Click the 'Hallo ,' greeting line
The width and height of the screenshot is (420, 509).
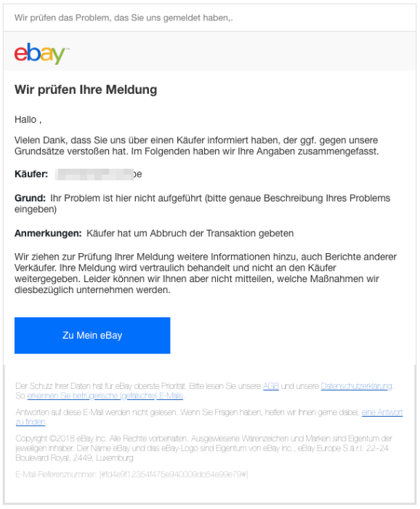coord(28,120)
